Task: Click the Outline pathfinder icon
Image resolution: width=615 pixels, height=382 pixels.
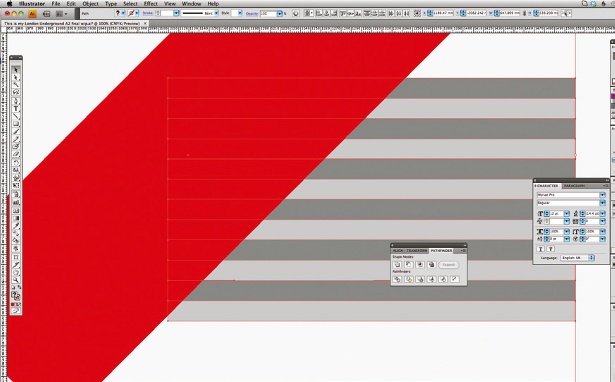Action: point(443,279)
